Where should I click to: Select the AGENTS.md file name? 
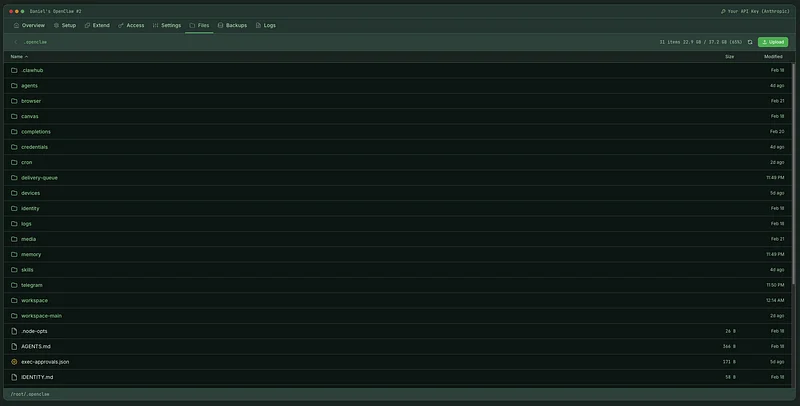36,346
